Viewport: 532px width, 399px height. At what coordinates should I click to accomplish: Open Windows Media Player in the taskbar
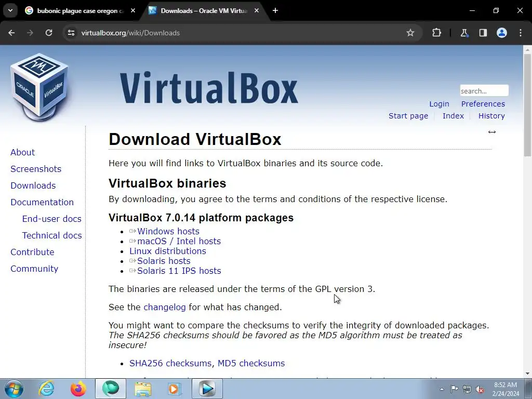click(x=175, y=389)
